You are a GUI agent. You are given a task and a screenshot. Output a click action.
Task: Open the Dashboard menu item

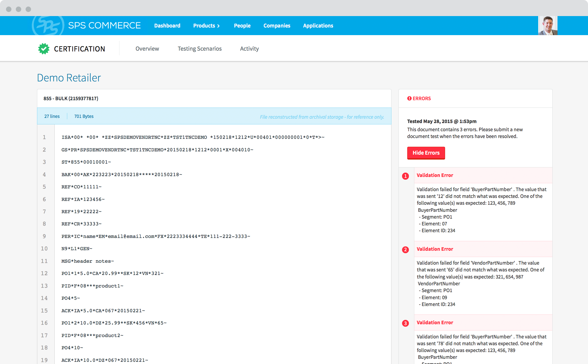click(x=167, y=26)
